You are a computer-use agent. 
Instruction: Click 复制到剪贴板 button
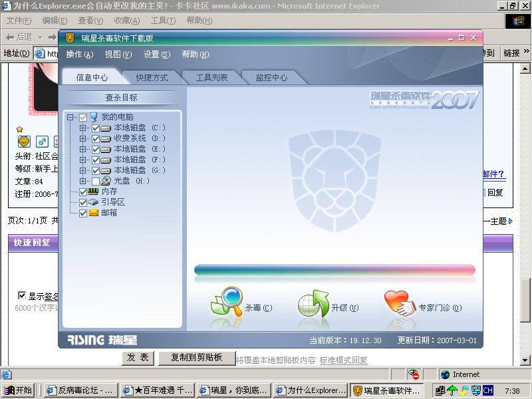197,358
